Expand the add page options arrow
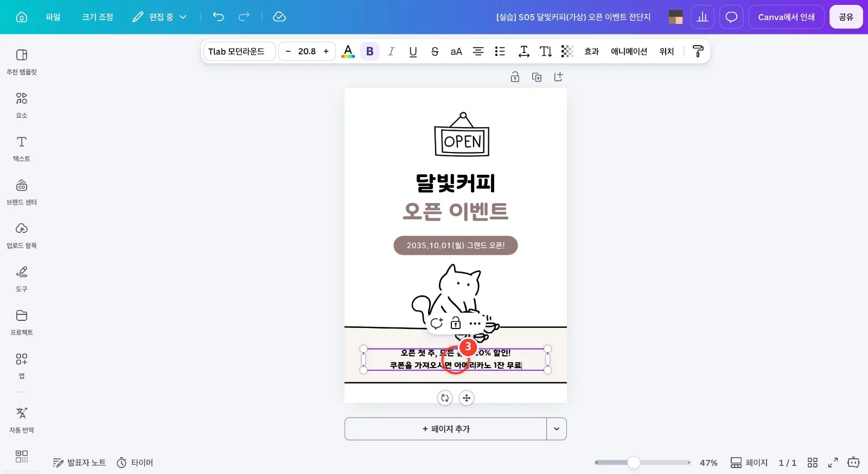The height and width of the screenshot is (474, 868). [x=557, y=429]
